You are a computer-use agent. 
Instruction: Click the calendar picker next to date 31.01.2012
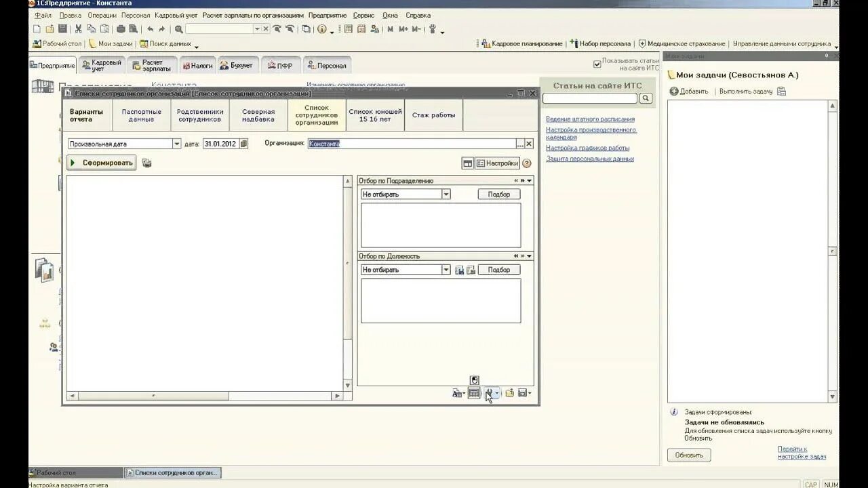point(244,144)
